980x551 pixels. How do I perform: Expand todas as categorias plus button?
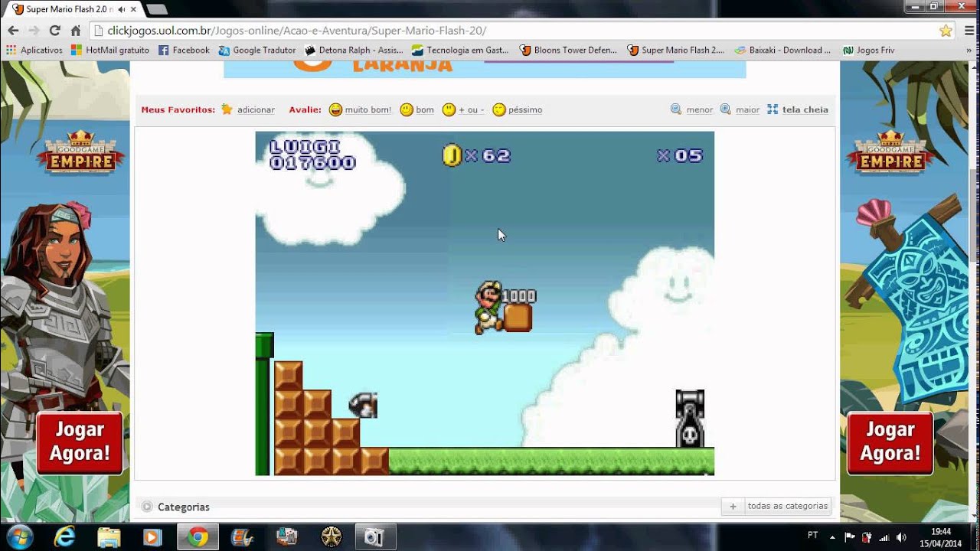coord(733,506)
